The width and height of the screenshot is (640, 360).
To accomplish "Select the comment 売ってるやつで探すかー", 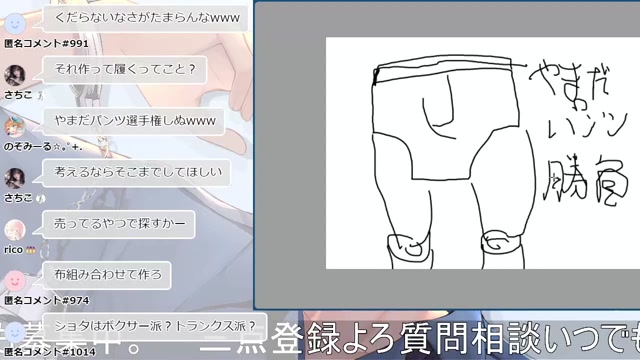I will (119, 224).
